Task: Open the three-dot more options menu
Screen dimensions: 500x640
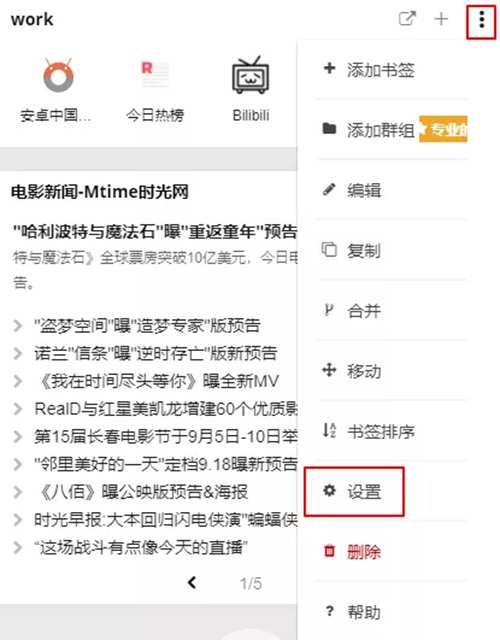Action: click(x=482, y=20)
